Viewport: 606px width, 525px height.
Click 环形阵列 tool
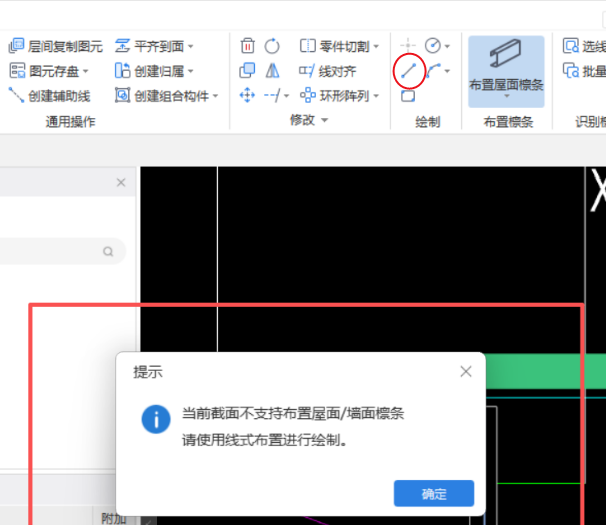click(x=335, y=96)
